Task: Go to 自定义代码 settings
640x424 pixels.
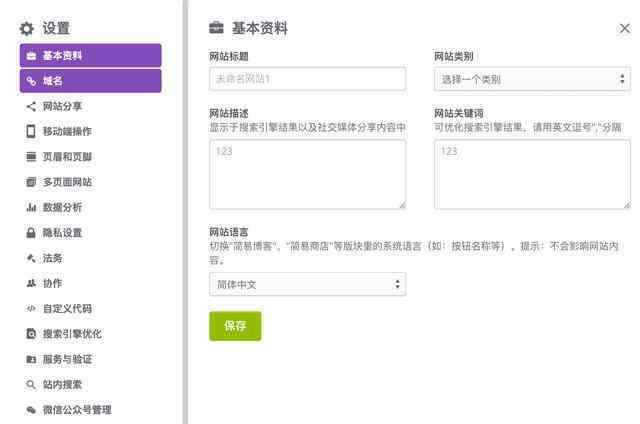Action: click(x=67, y=309)
